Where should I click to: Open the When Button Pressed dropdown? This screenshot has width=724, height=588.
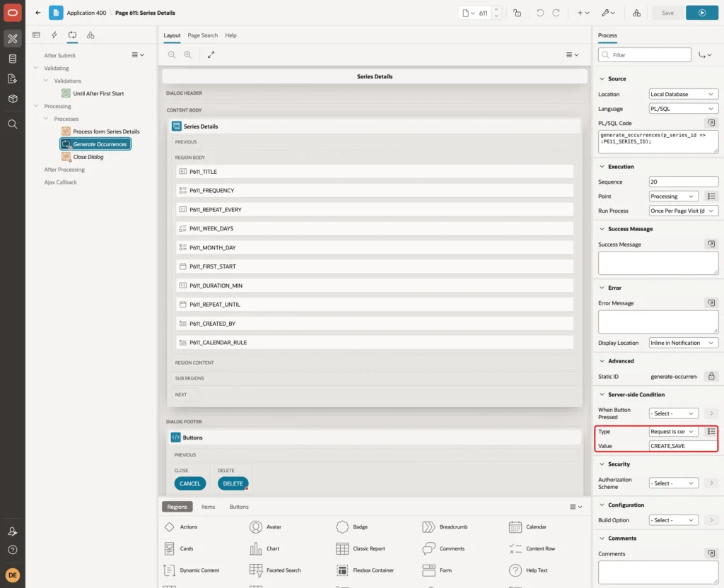click(x=673, y=413)
